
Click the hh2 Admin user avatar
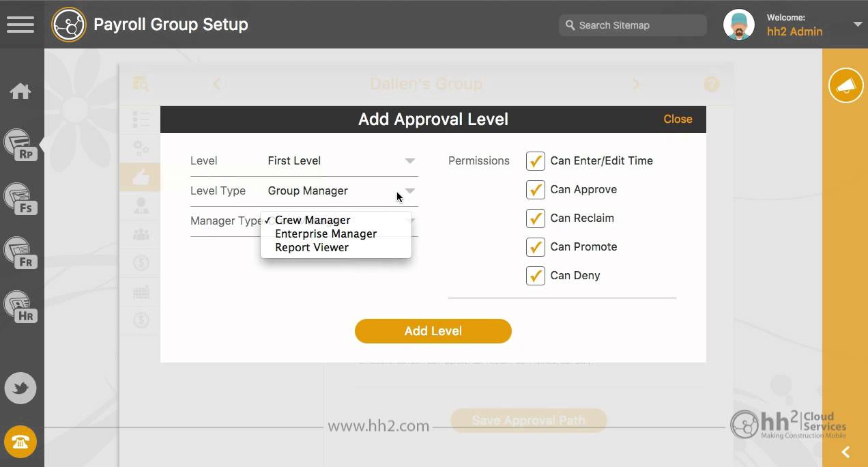(x=739, y=25)
